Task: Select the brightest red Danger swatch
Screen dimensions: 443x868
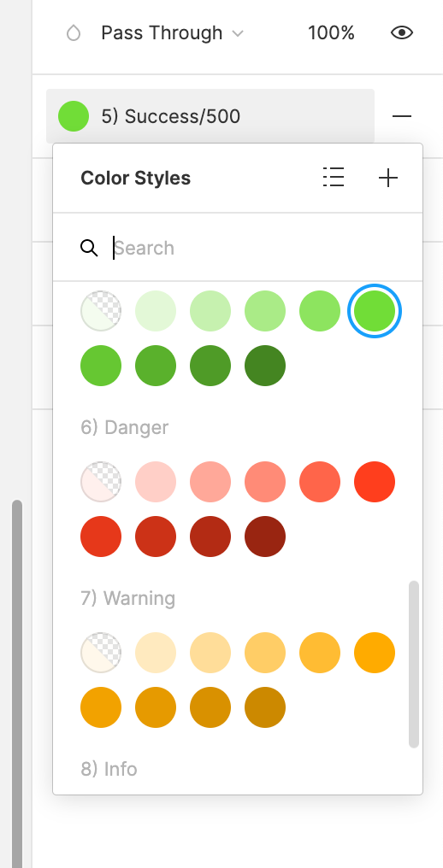Action: click(x=375, y=482)
